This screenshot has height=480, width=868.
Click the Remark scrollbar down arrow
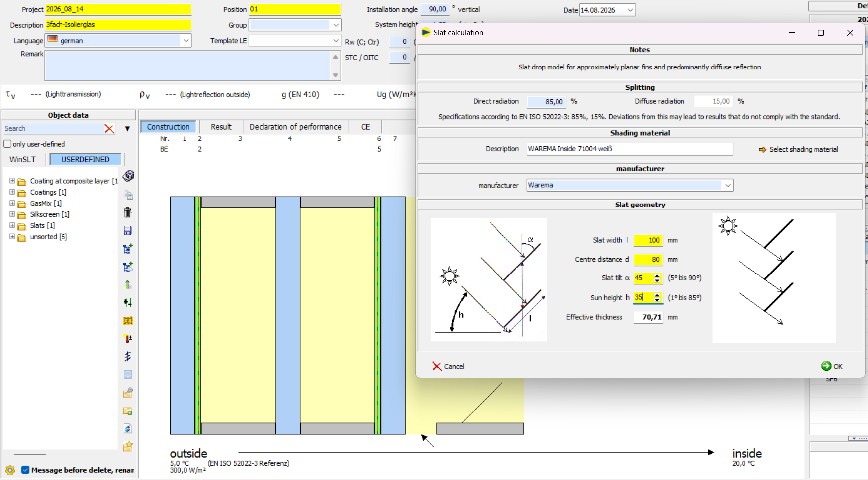pos(336,75)
